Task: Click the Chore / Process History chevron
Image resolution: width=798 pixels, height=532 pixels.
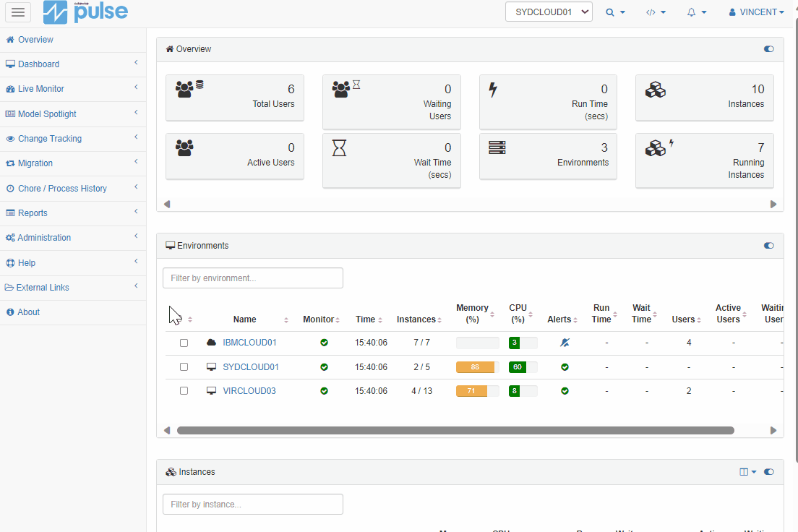Action: click(x=136, y=187)
